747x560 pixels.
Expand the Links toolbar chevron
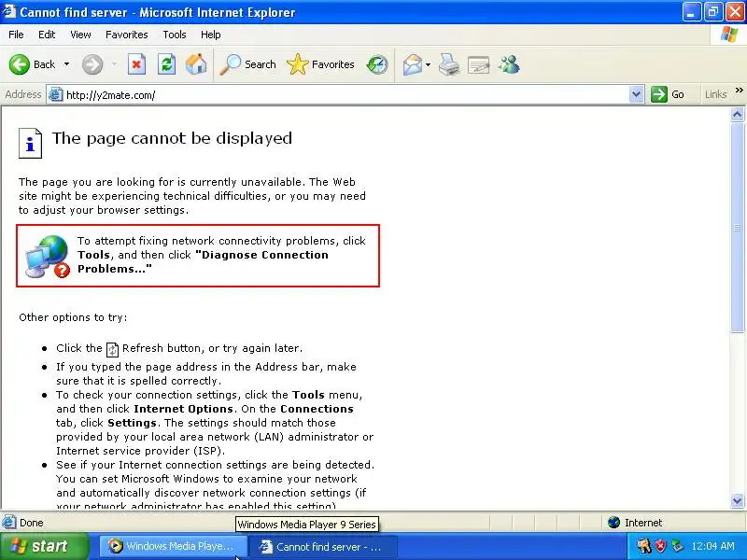tap(739, 91)
